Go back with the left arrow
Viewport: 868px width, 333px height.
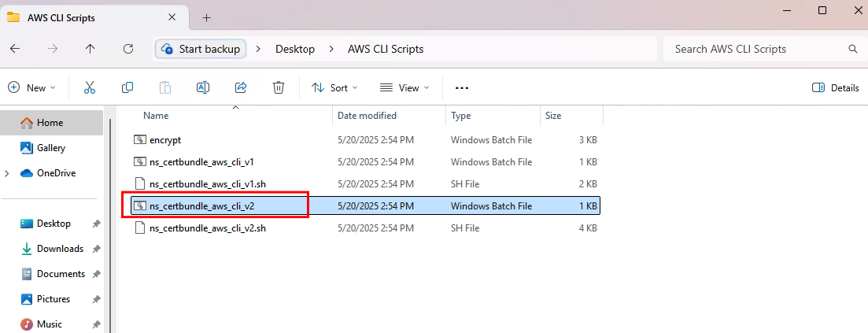tap(15, 49)
